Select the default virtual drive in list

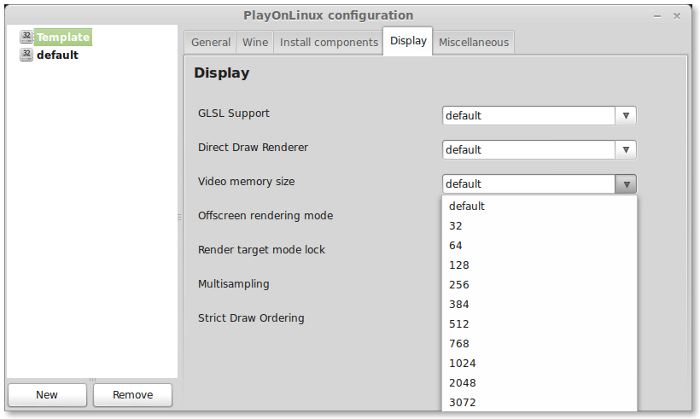[57, 55]
